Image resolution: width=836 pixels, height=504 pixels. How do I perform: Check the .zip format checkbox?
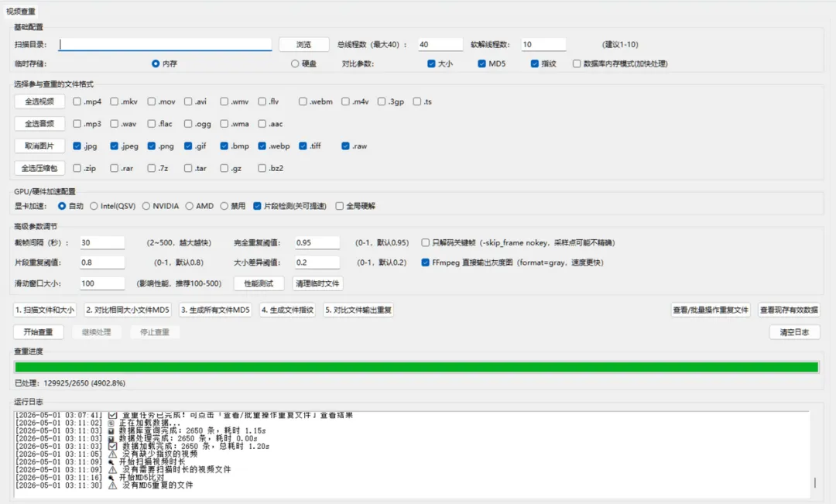(77, 168)
